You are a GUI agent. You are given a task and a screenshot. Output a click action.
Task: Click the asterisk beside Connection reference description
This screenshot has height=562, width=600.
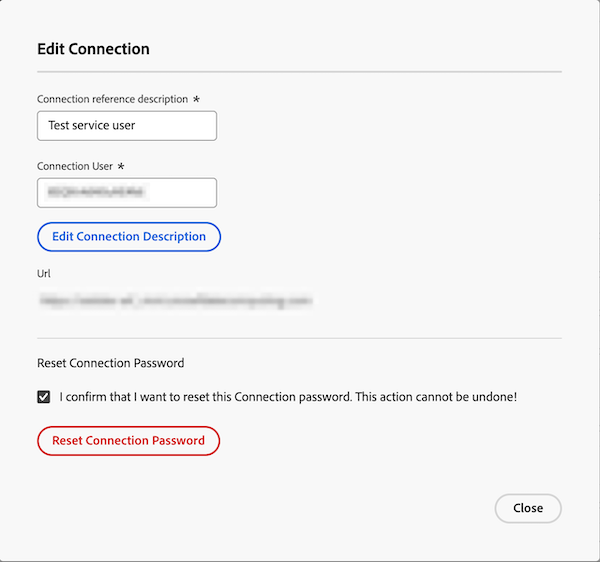coord(196,99)
